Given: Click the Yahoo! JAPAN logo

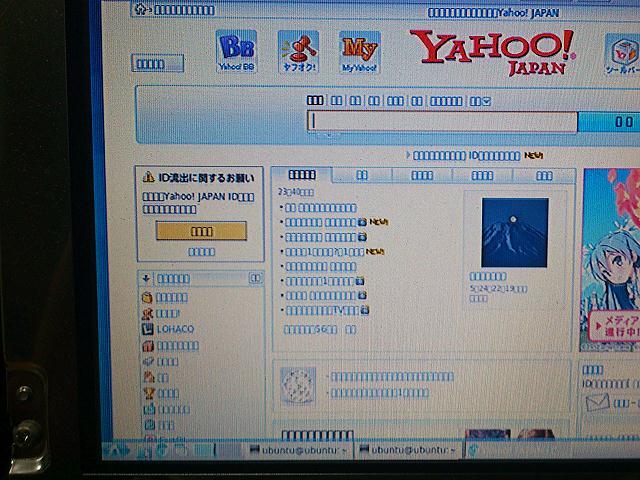Looking at the screenshot, I should (x=493, y=52).
